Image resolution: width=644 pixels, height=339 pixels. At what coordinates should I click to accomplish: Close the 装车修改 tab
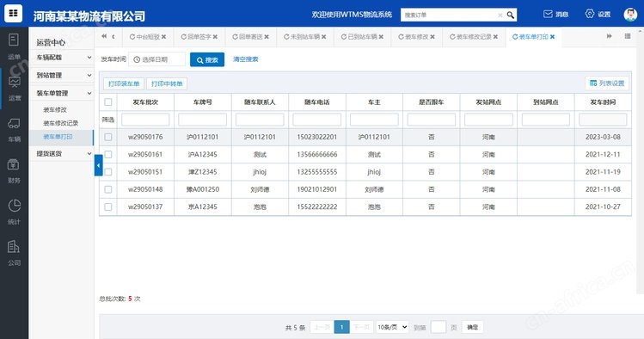pyautogui.click(x=432, y=37)
